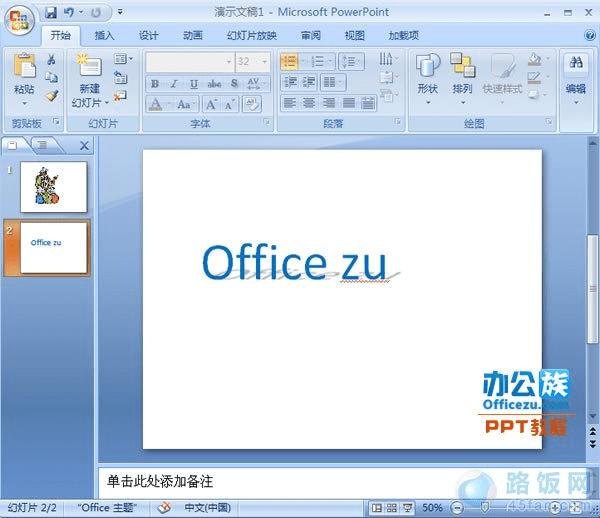Click the font name combo box
Image resolution: width=600 pixels, height=518 pixels.
coord(189,62)
